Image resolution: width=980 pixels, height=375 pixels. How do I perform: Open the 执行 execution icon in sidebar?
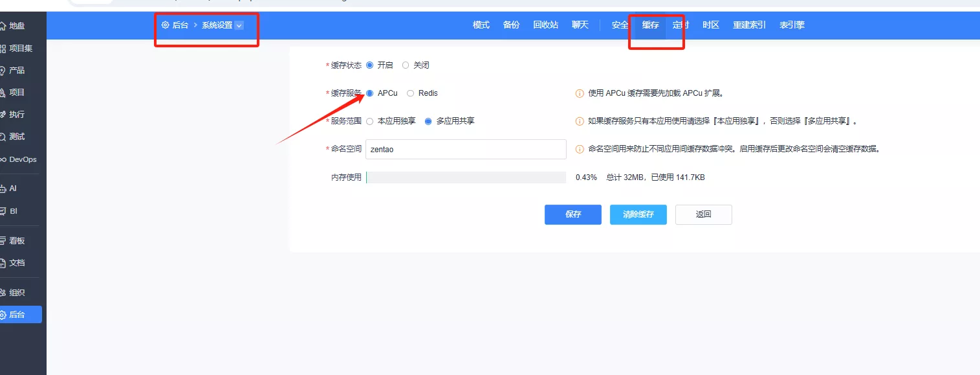tap(3, 115)
